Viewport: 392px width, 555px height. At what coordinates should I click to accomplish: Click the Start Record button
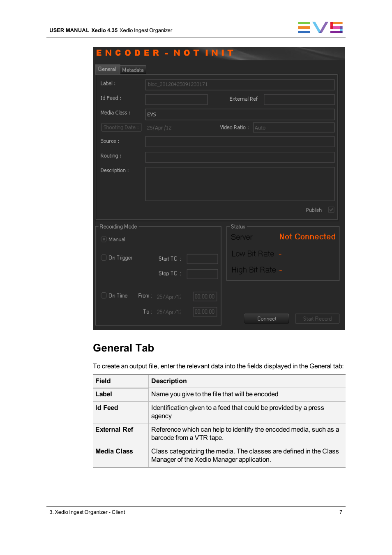(x=317, y=319)
